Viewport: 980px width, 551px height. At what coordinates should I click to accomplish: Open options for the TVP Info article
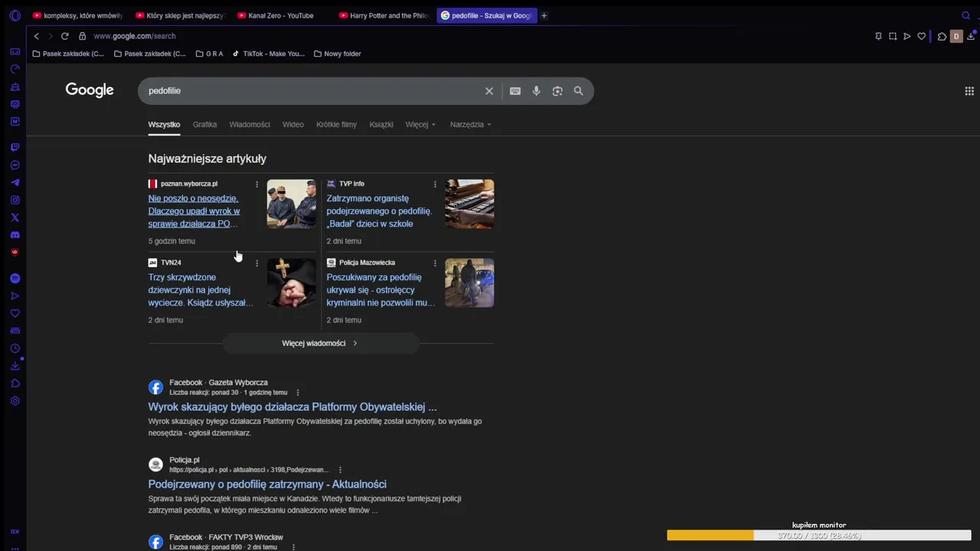[435, 184]
